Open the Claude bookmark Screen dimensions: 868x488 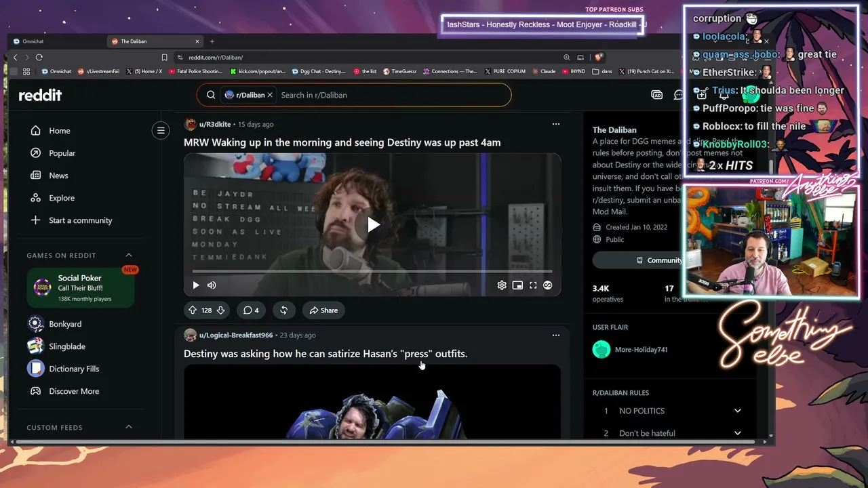544,71
